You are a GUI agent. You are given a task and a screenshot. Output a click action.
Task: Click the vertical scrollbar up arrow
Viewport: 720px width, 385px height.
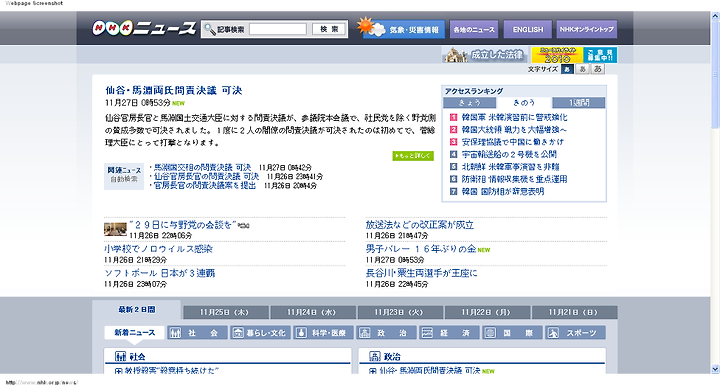pyautogui.click(x=715, y=15)
